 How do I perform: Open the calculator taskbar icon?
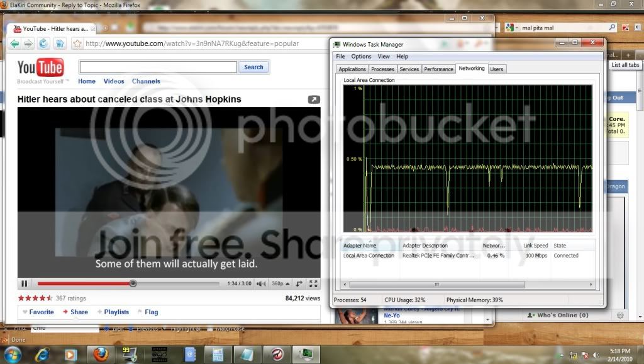pos(218,354)
